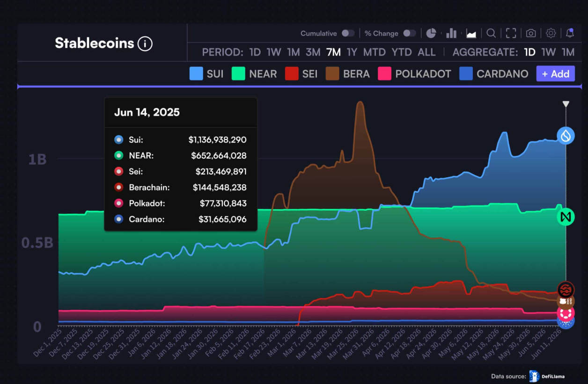The image size is (588, 384).
Task: Click Sei value $213,469,891
Action: click(221, 172)
